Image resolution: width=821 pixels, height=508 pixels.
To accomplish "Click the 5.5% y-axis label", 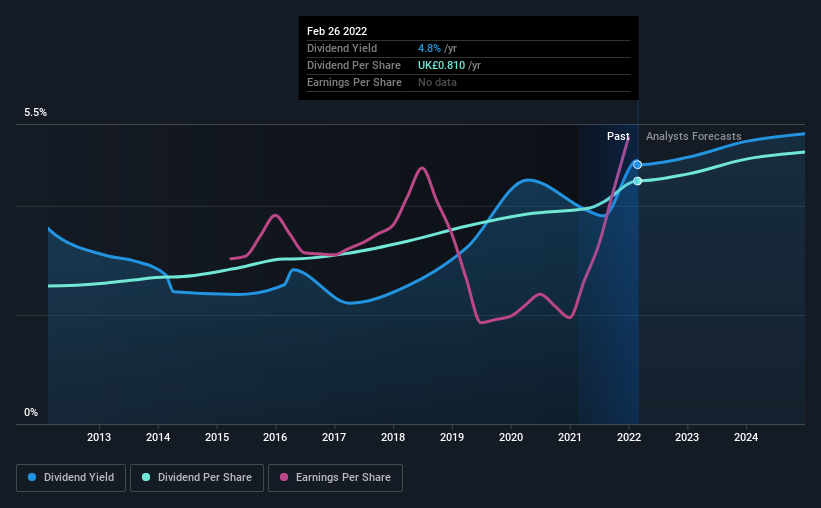I will pyautogui.click(x=35, y=113).
